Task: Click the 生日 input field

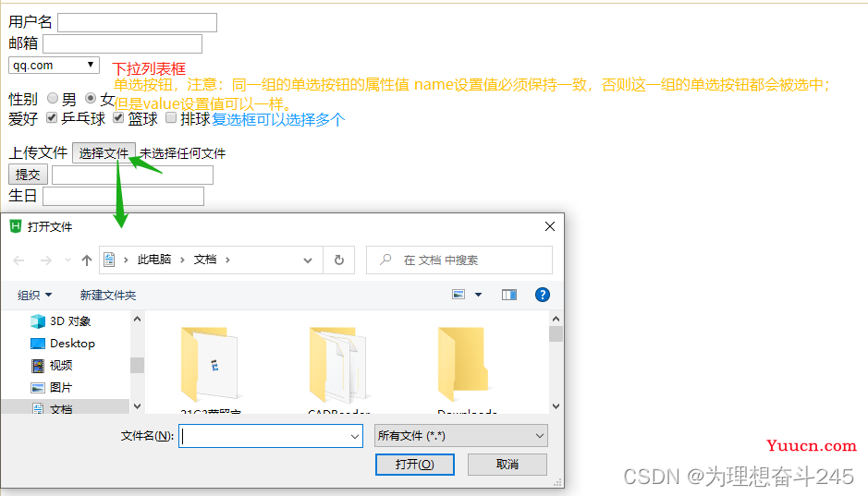Action: point(124,196)
